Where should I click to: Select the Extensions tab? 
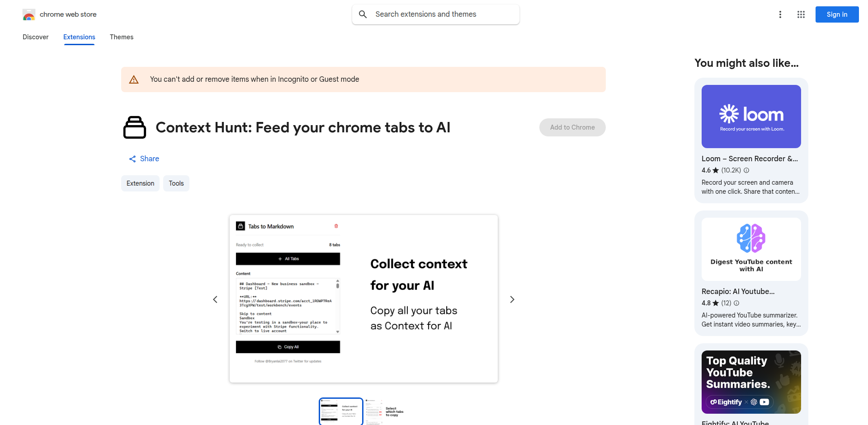click(x=79, y=37)
